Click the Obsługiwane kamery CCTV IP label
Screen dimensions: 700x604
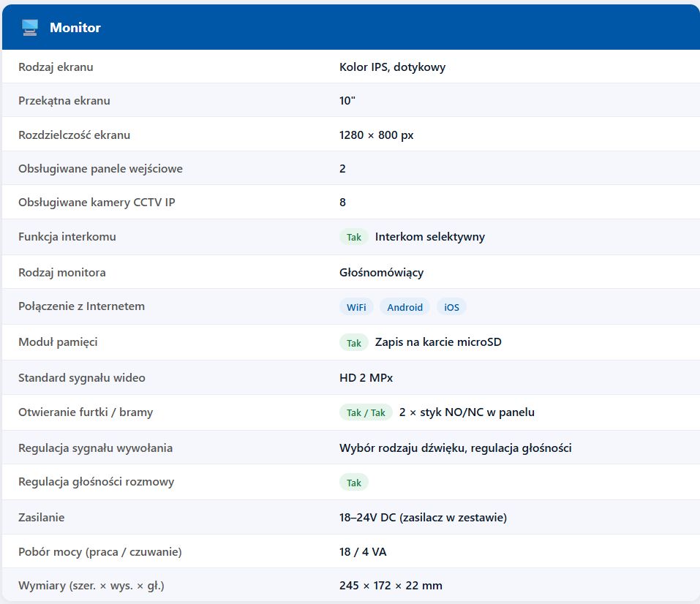[x=97, y=202]
